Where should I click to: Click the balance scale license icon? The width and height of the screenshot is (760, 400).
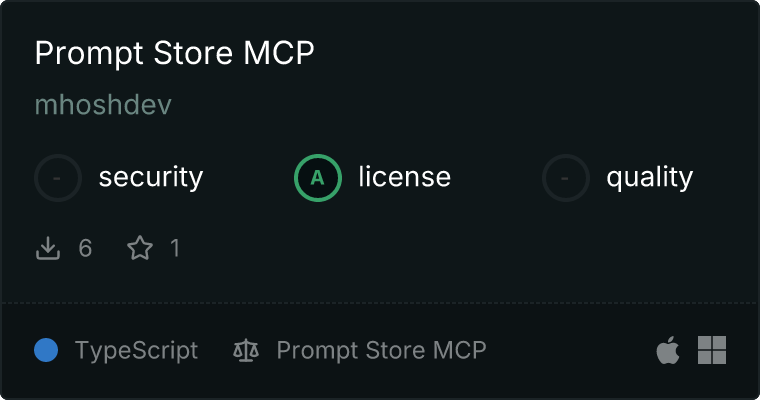tap(246, 350)
